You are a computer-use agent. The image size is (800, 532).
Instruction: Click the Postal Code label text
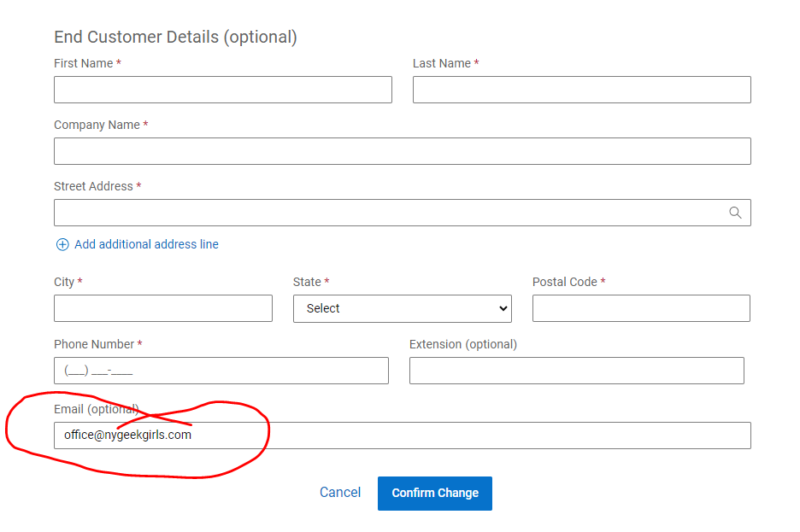click(565, 282)
